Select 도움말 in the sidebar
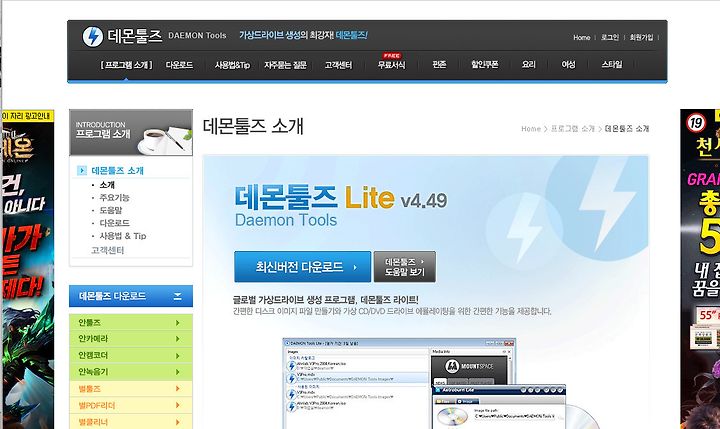The width and height of the screenshot is (720, 429). [x=111, y=210]
